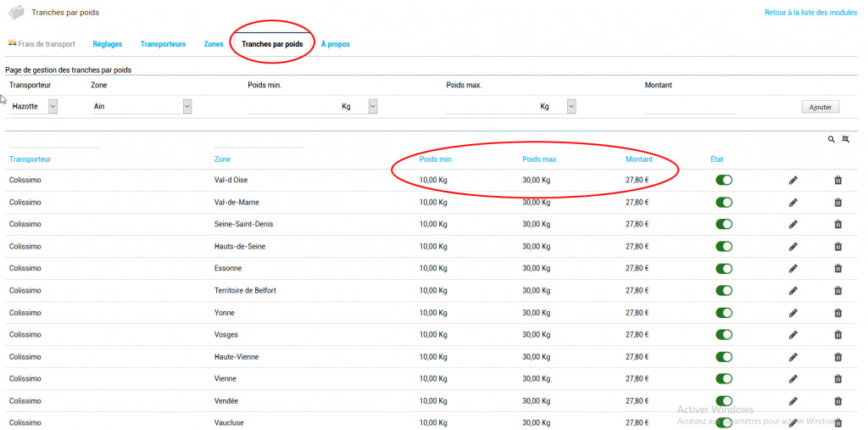Screen dimensions: 868x430
Task: Click the edit pencil for Val-d Oise row
Action: (x=793, y=180)
